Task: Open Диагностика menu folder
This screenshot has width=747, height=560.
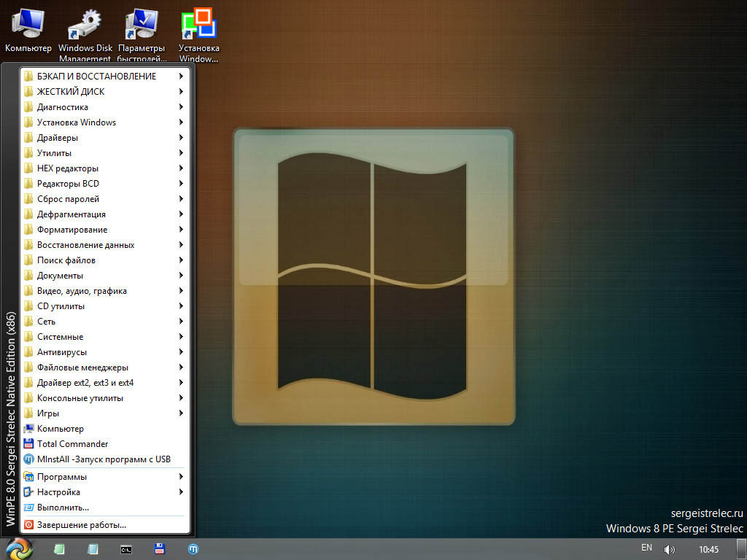Action: point(104,107)
